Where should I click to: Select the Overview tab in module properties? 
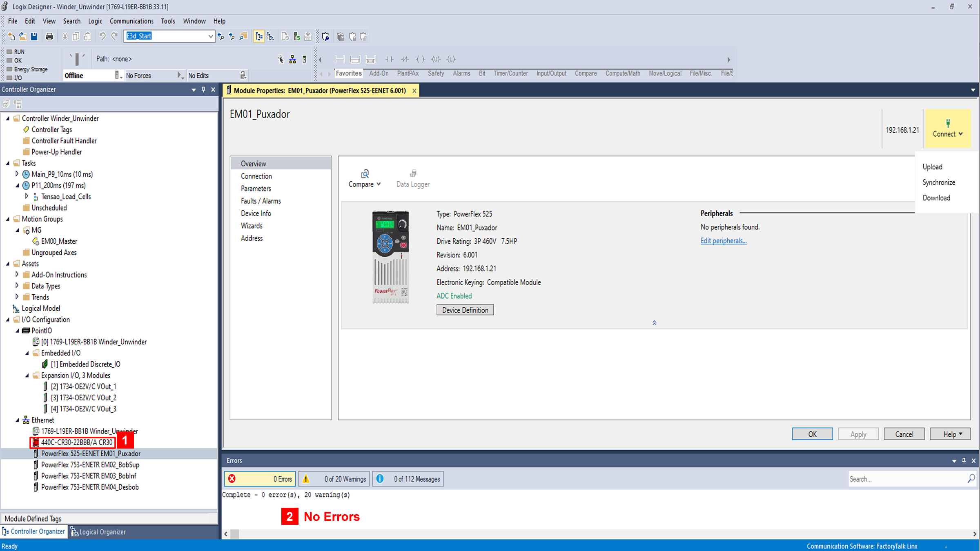pos(254,164)
